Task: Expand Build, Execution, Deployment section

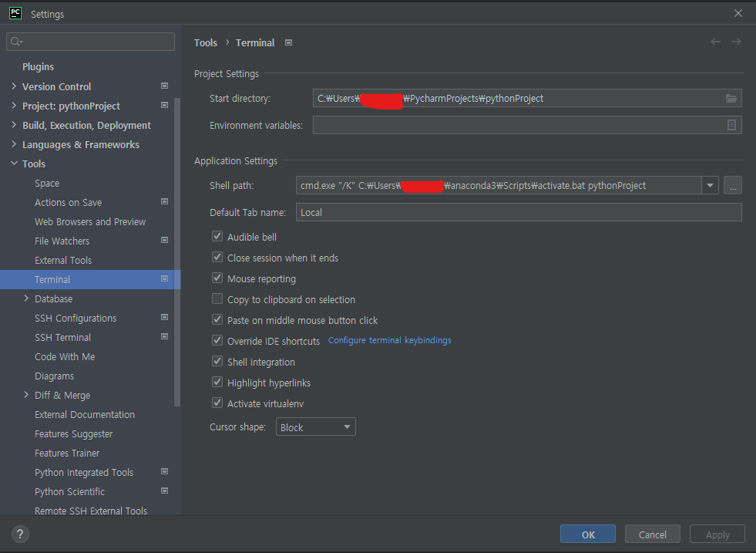Action: (14, 125)
